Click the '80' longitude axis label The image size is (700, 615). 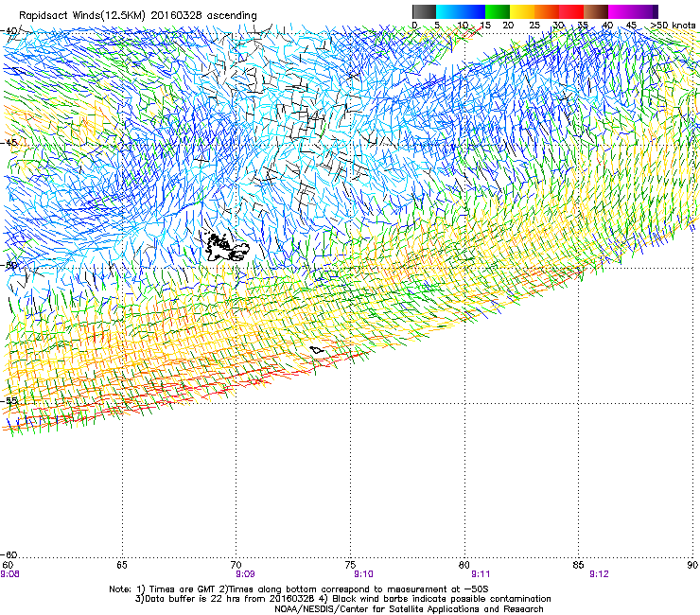464,566
